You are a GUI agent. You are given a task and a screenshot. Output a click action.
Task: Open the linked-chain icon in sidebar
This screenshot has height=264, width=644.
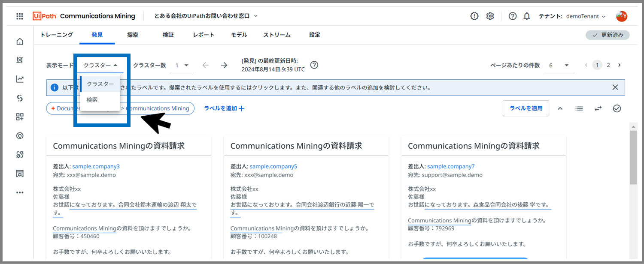20,155
